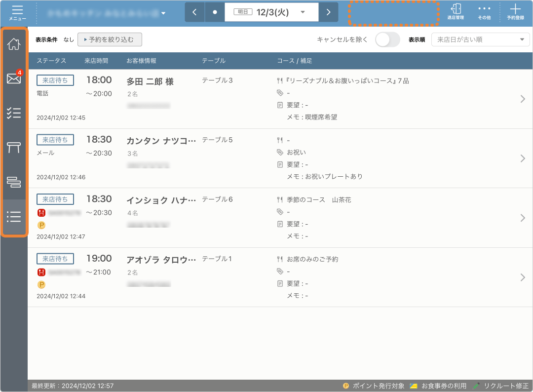Click the お食事券の利用 legend icon
This screenshot has height=392, width=533.
tap(414, 386)
